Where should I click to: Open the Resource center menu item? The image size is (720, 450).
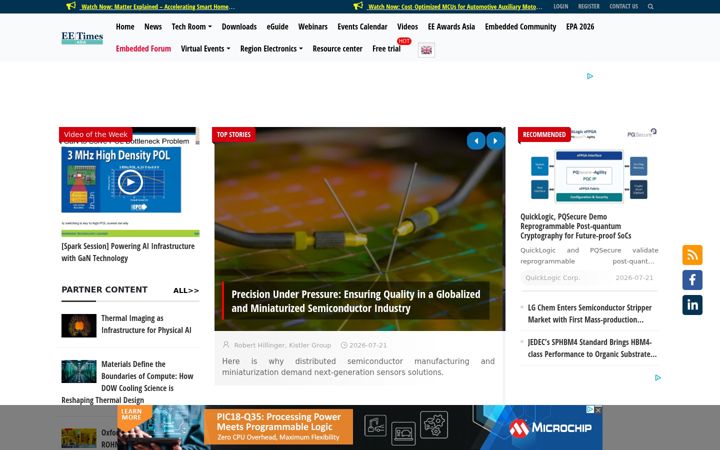pos(338,49)
